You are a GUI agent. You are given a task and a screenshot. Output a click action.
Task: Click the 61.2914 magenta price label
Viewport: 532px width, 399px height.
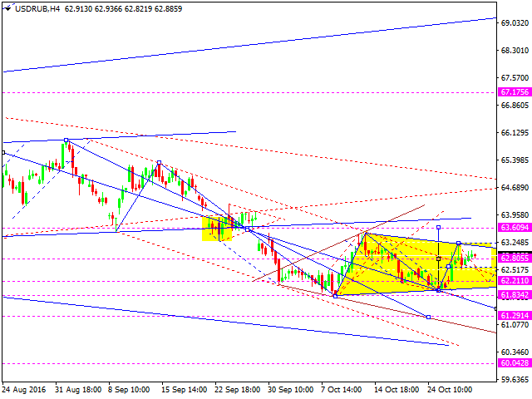click(x=515, y=316)
